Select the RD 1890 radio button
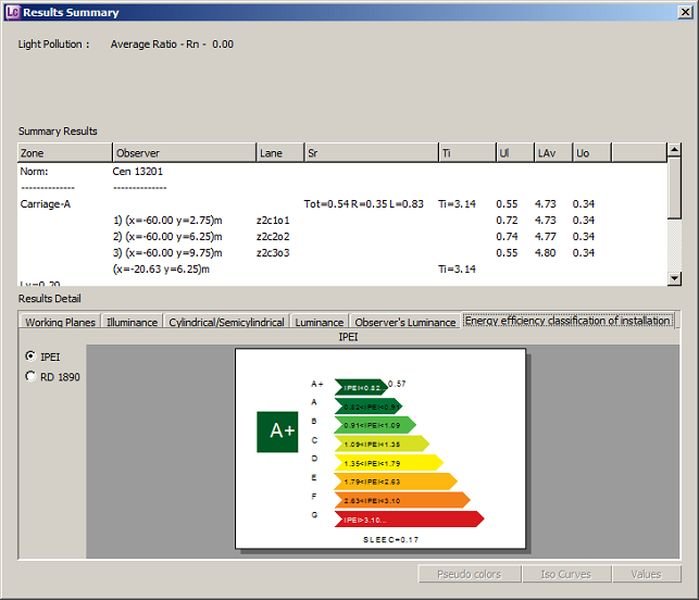Viewport: 699px width, 600px height. (x=30, y=376)
